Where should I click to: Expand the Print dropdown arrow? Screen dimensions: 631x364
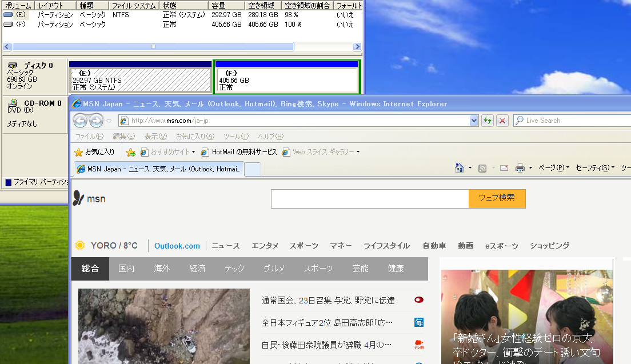[530, 168]
